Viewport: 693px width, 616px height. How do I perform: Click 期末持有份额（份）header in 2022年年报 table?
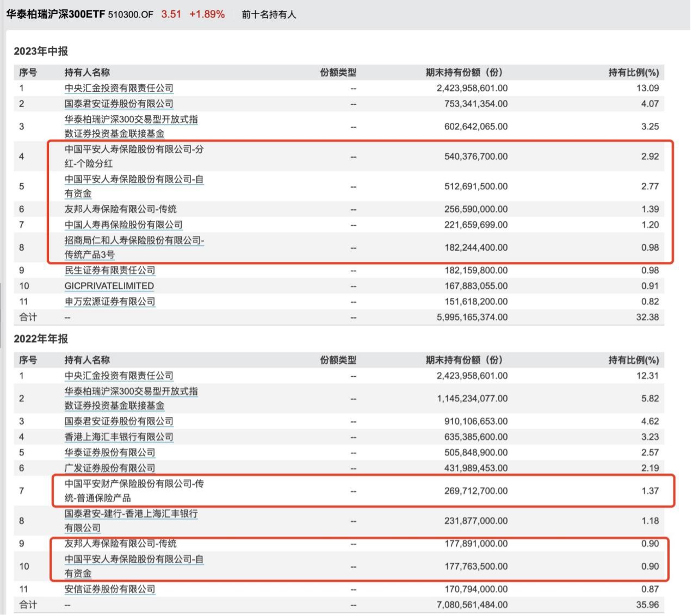click(x=463, y=360)
